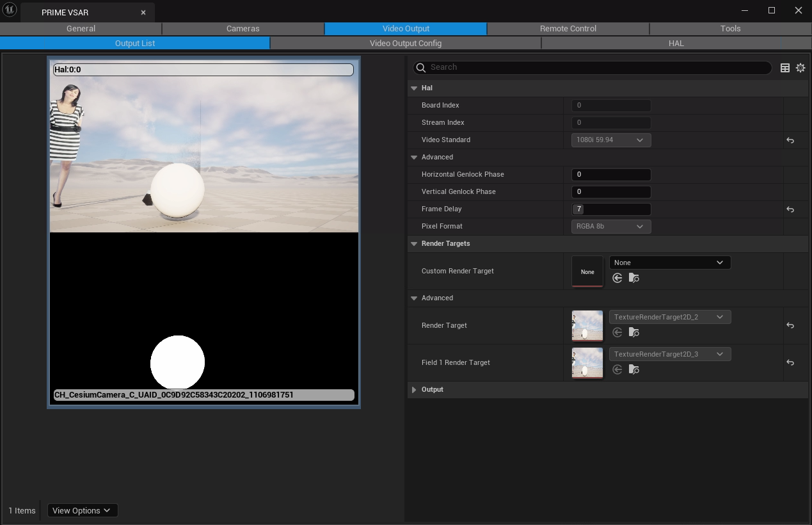
Task: Switch to the HAL sub-tab
Action: pos(676,44)
